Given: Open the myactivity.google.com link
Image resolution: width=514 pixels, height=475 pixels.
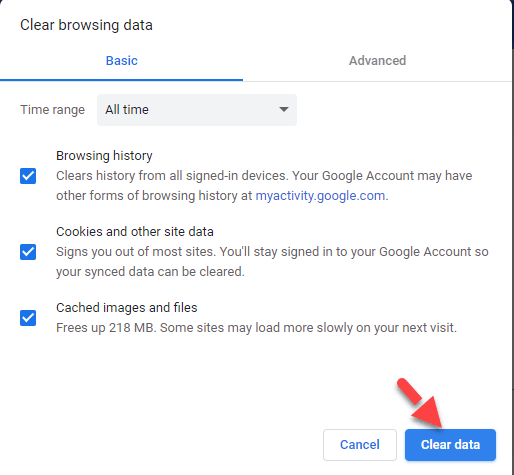Looking at the screenshot, I should (320, 196).
